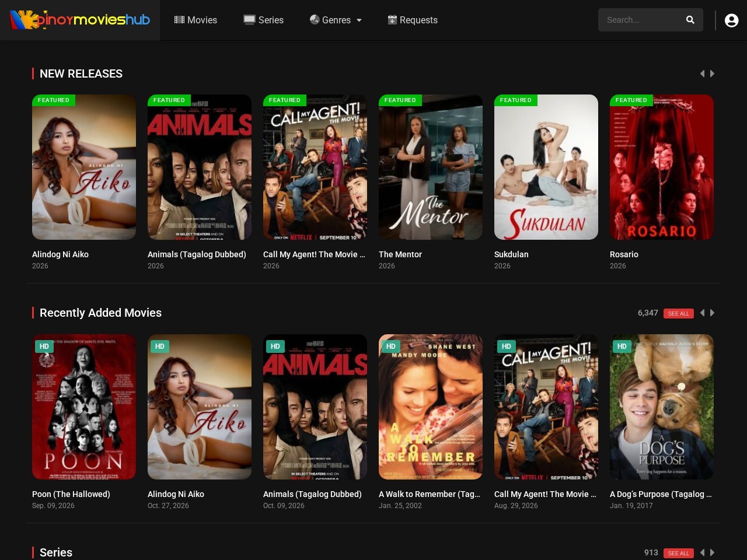The image size is (747, 560).
Task: Click the '6,347' movies count
Action: (x=648, y=313)
